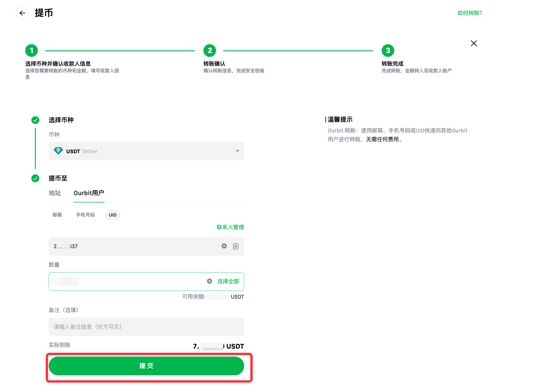Select the 邮箱 recipient option
This screenshot has height=392, width=554.
coord(57,215)
